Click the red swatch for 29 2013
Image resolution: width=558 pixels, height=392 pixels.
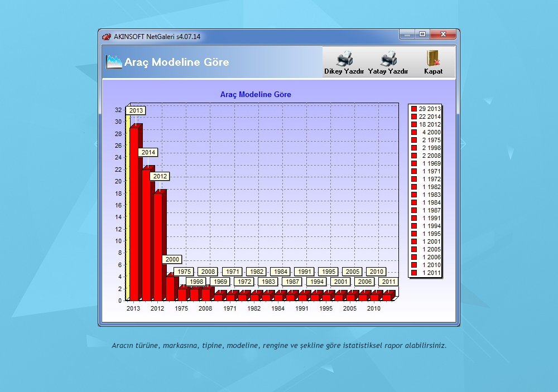coord(414,109)
